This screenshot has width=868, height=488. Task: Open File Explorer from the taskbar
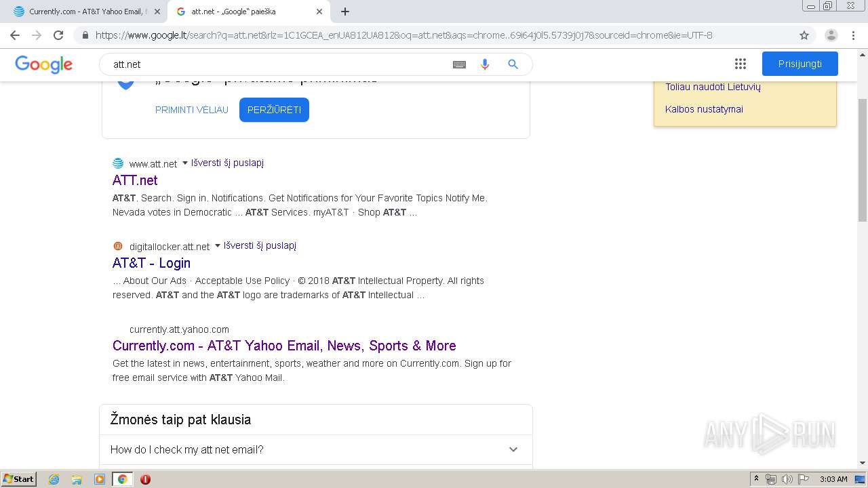pyautogui.click(x=77, y=479)
